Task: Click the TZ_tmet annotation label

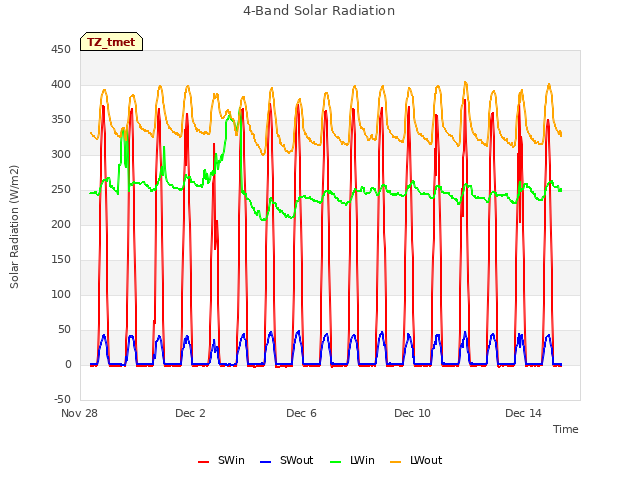Action: pyautogui.click(x=111, y=42)
